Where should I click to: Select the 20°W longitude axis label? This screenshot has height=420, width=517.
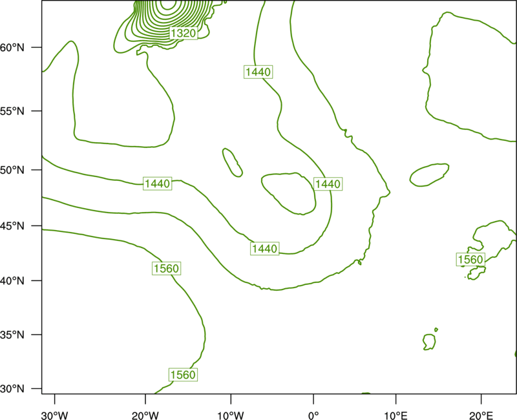coord(145,415)
